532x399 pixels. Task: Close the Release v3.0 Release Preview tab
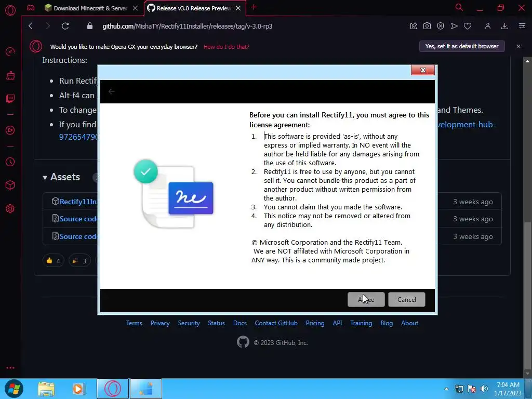click(238, 8)
